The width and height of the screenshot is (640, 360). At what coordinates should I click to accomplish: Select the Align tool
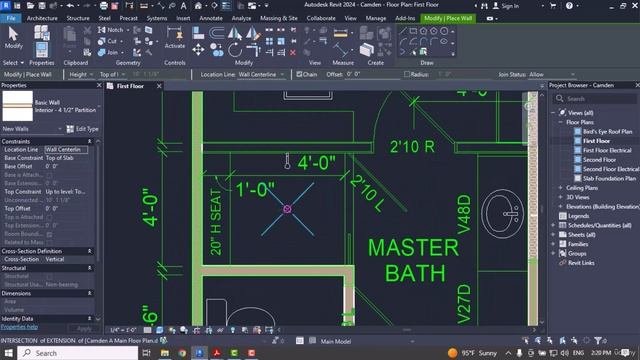[x=198, y=32]
